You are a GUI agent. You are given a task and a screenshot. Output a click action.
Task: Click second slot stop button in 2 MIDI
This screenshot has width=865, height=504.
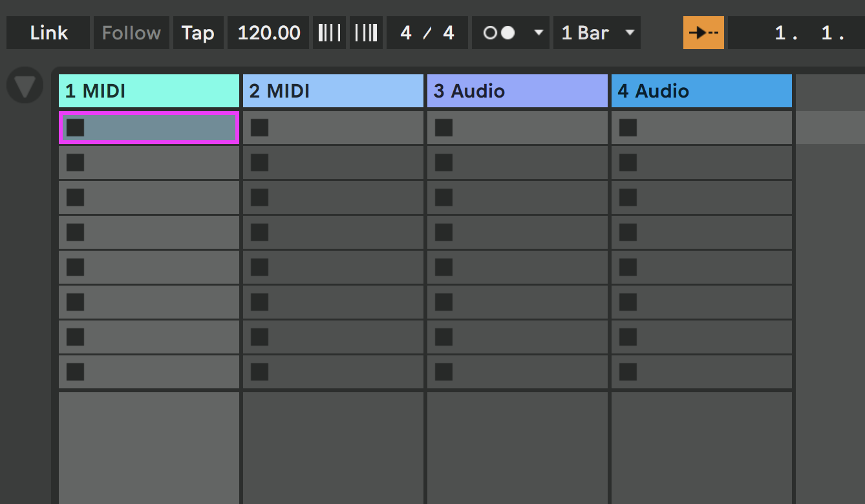point(260,163)
